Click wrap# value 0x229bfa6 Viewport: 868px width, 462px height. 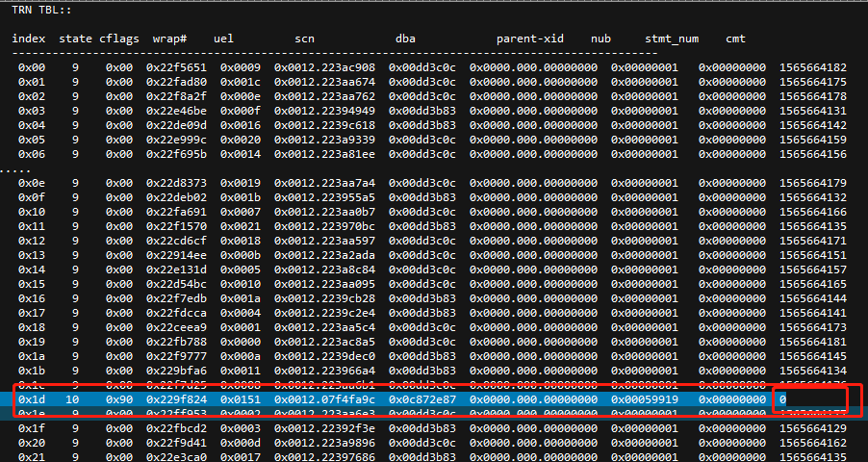[x=177, y=370]
